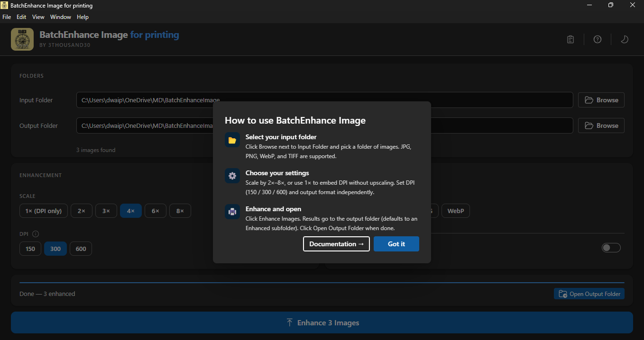Click the '3 images found' text
644x340 pixels.
pyautogui.click(x=96, y=150)
